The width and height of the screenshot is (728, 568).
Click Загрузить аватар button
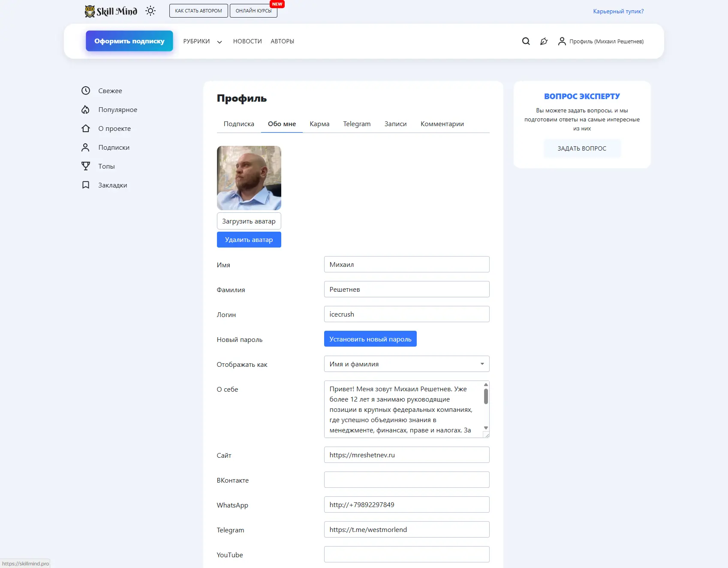(249, 221)
